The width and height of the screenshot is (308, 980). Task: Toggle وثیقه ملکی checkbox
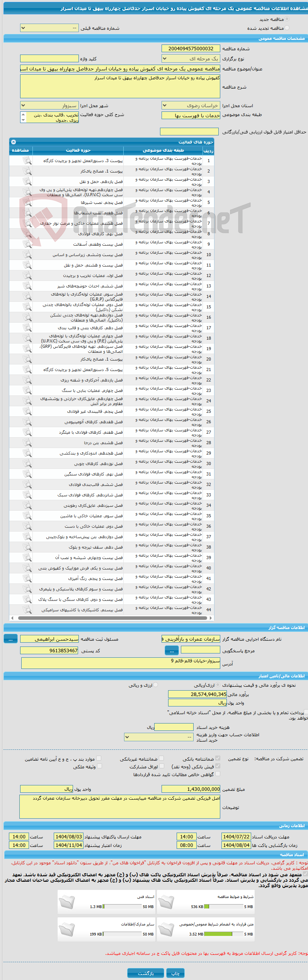(99, 766)
